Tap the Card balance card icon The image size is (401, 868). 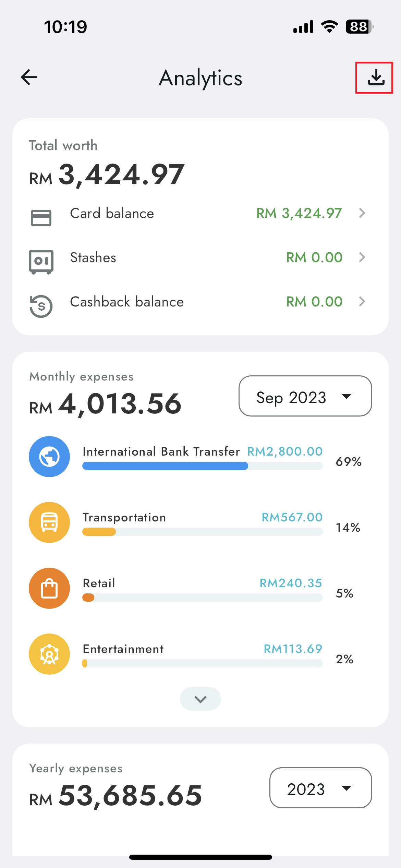click(x=41, y=218)
